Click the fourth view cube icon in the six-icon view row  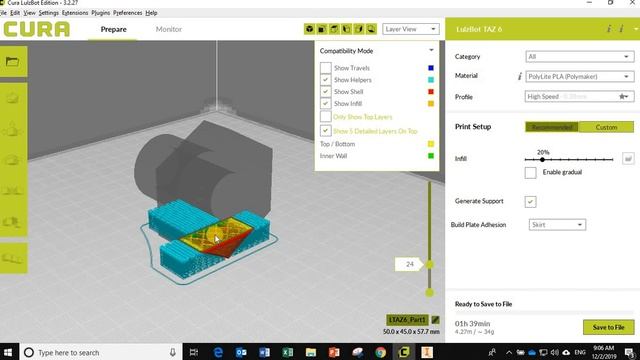click(x=347, y=29)
